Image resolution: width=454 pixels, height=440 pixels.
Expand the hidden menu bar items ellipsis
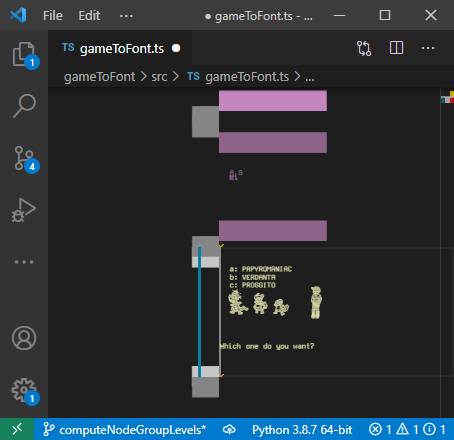pos(126,15)
